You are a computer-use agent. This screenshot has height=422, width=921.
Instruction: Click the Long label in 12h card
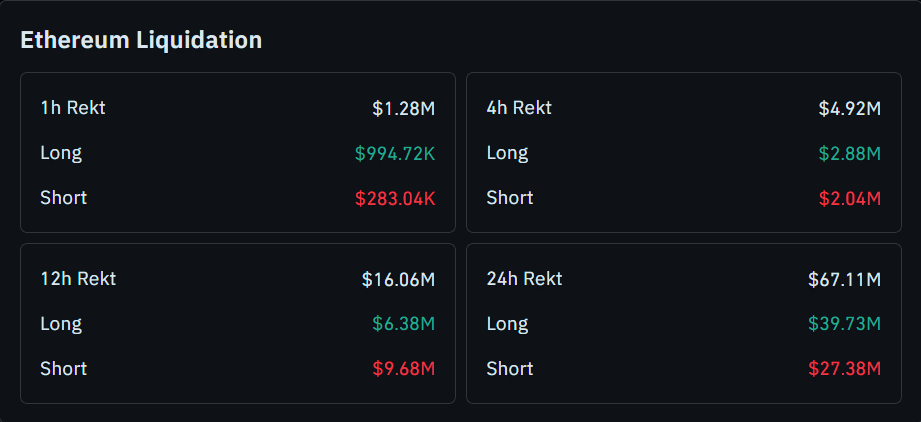click(61, 324)
